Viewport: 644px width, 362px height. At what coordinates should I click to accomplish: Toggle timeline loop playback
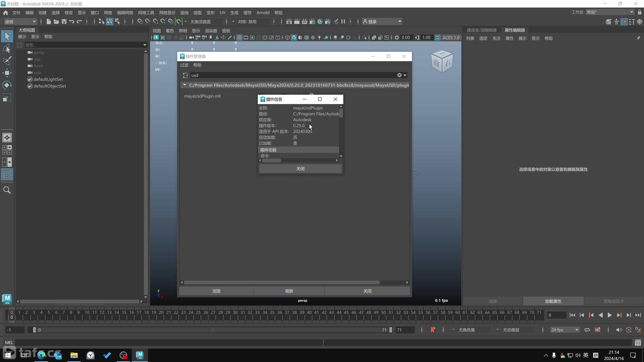587,330
